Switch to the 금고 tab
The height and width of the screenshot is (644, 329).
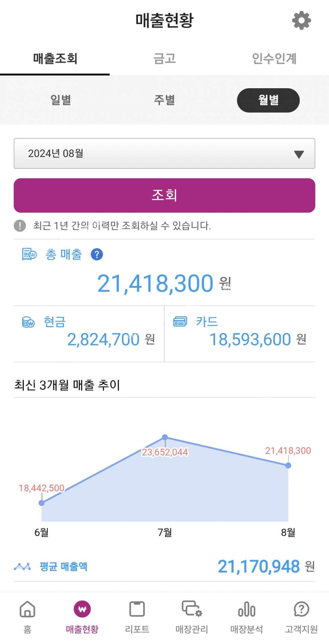point(164,59)
